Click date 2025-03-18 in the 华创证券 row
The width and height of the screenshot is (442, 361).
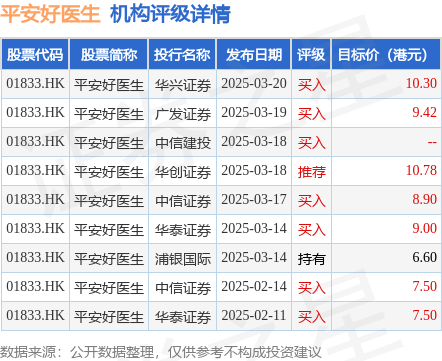pyautogui.click(x=254, y=170)
